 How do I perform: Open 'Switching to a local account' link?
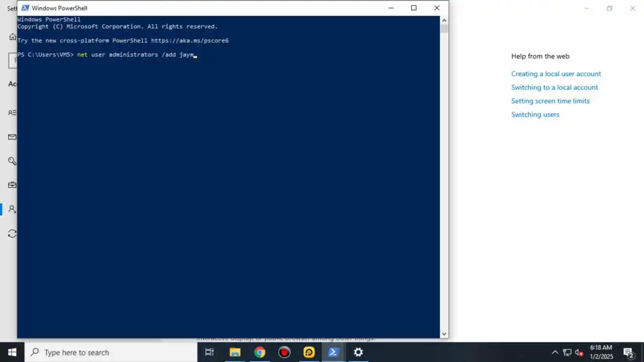click(554, 87)
